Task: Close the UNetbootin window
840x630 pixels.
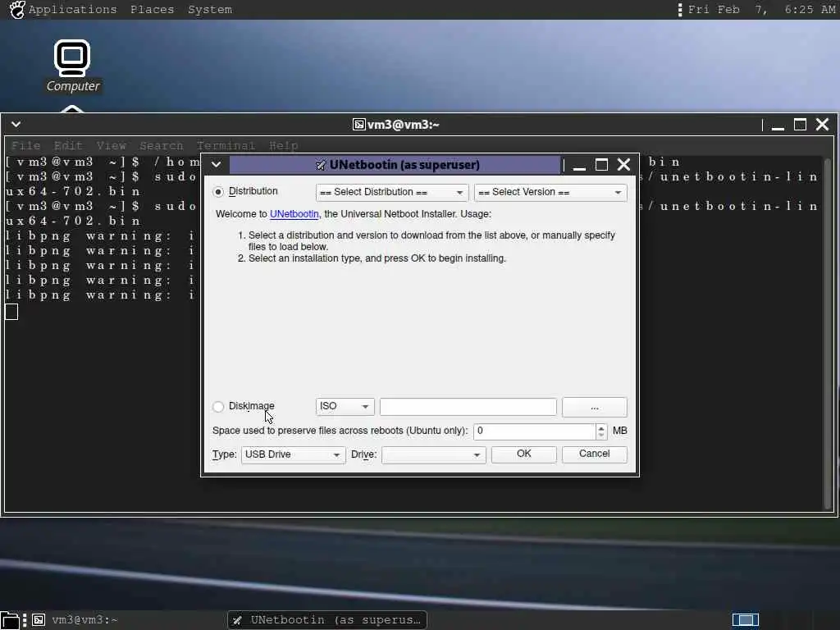Action: click(623, 164)
